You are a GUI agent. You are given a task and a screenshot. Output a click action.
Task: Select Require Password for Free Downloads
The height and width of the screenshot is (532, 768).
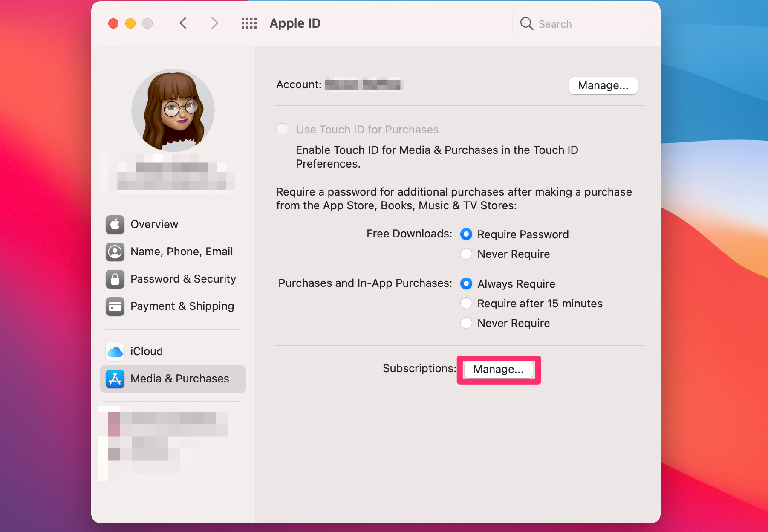point(466,234)
